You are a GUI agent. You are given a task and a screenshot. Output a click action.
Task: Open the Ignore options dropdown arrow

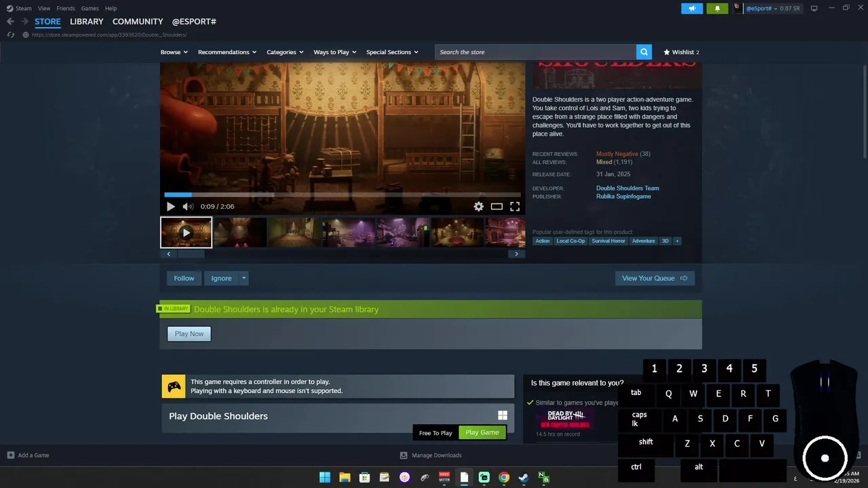point(244,278)
